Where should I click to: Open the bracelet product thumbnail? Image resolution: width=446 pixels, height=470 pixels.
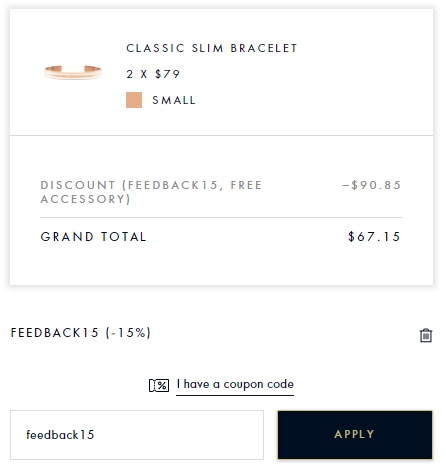coord(73,72)
